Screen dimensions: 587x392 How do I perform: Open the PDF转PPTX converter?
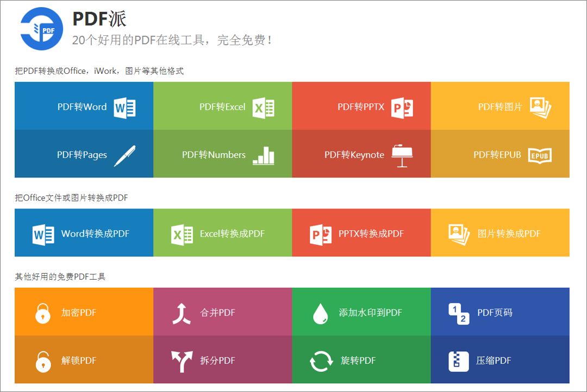361,107
